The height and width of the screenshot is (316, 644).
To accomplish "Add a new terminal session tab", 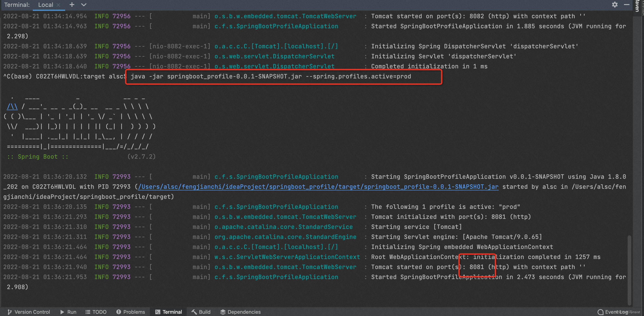I will (x=72, y=5).
